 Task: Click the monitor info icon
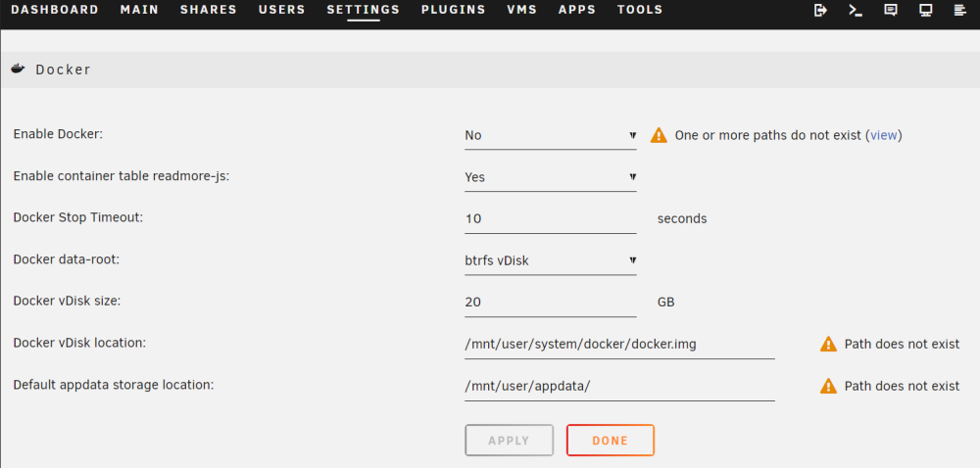coord(926,10)
